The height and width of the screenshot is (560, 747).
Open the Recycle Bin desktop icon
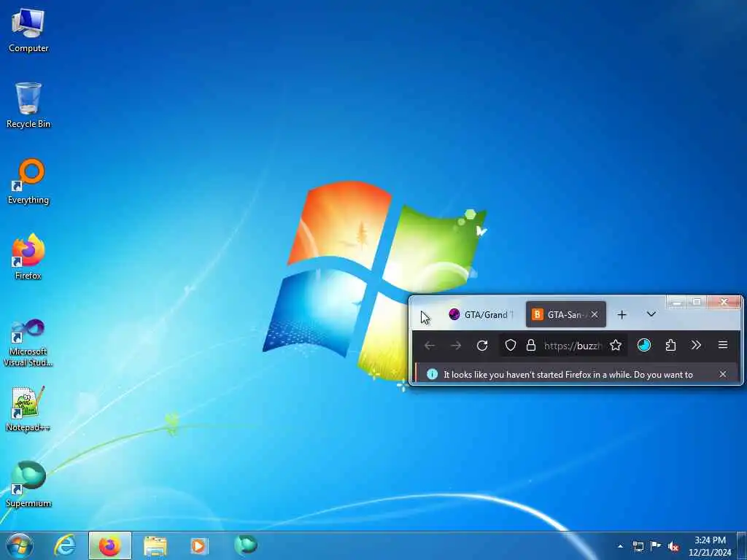tap(28, 105)
